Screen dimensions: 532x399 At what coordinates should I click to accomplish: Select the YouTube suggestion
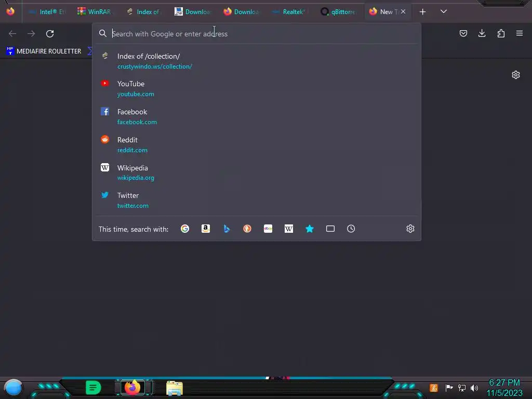(x=257, y=88)
